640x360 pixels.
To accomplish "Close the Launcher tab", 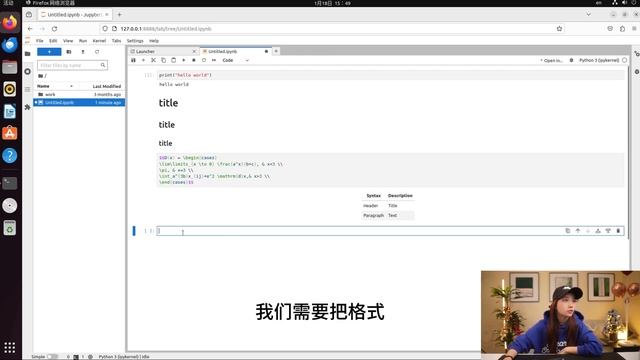I will (x=194, y=51).
